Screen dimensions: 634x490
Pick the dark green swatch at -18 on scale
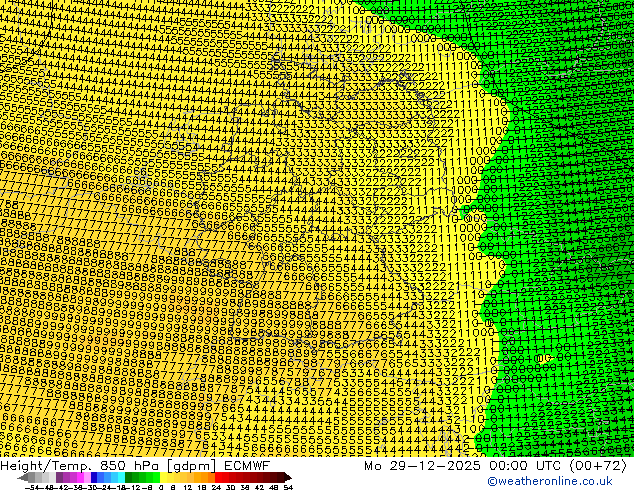[x=128, y=478]
